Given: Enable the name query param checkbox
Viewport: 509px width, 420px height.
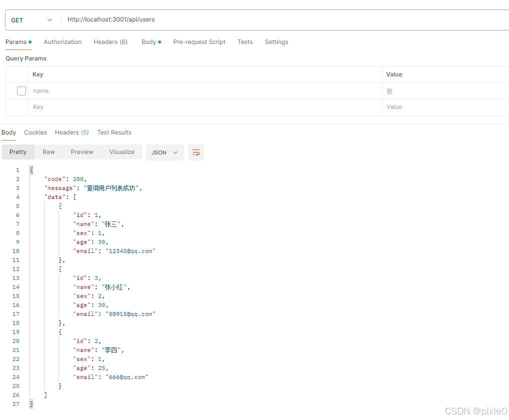Looking at the screenshot, I should pos(22,91).
